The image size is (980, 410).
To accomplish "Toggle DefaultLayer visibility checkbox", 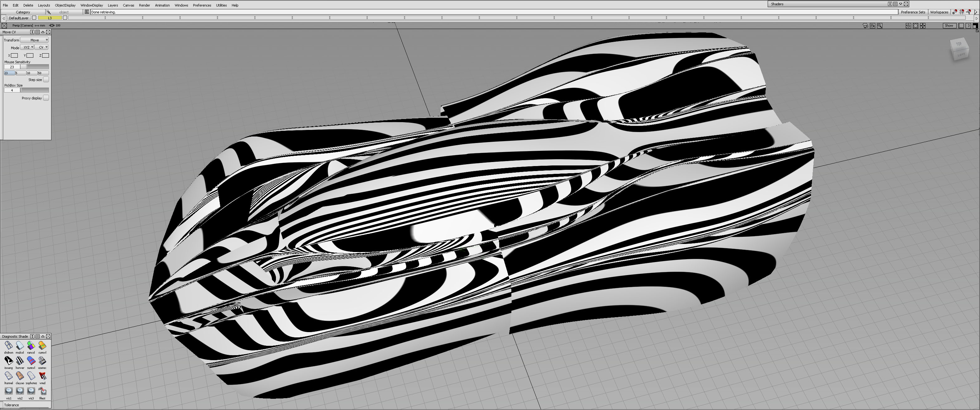I will (x=34, y=18).
